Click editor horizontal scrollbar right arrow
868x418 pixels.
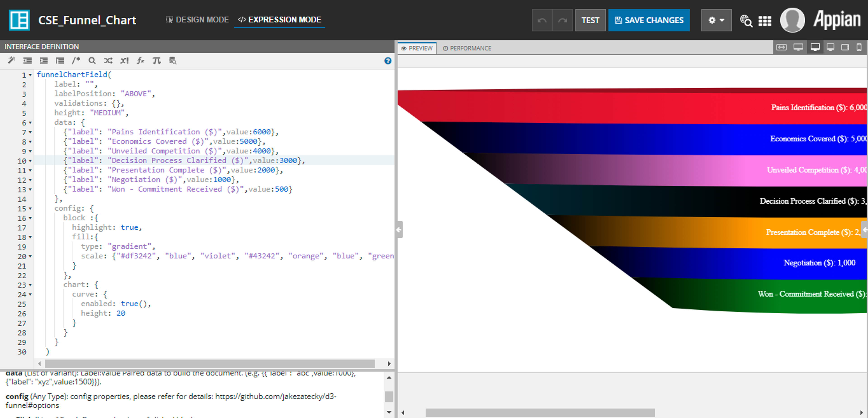coord(389,364)
